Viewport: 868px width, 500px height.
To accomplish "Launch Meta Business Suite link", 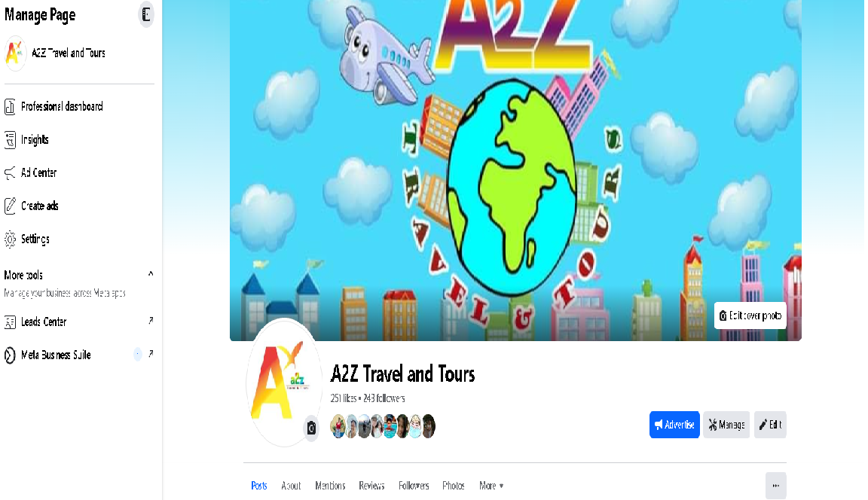I will (x=79, y=355).
